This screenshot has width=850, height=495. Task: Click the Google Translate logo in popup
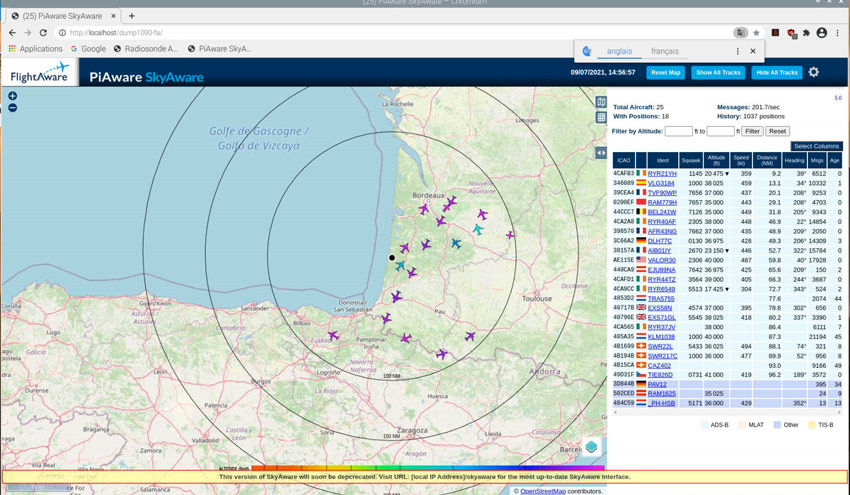coord(587,51)
